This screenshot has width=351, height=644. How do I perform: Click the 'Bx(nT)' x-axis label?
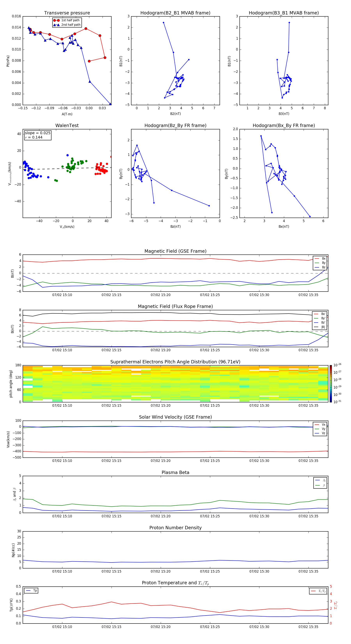[284, 227]
